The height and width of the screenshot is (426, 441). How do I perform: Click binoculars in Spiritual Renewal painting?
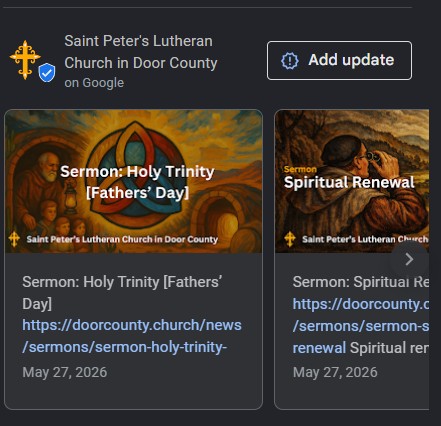[373, 156]
